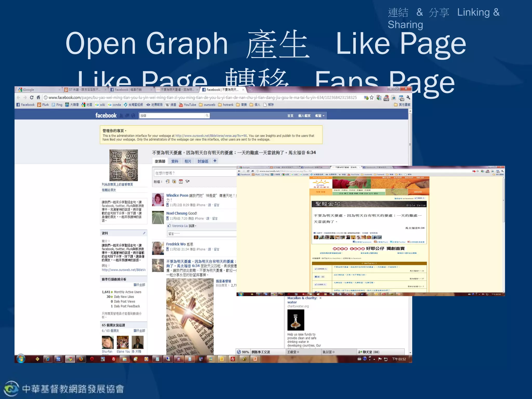Click the system clock 下午 03:52
Screen dimensions: 532x399
(399, 359)
